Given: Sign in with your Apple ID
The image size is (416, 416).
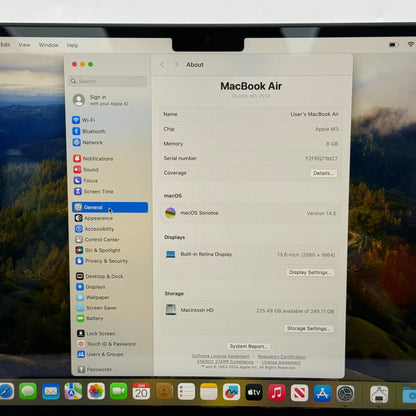Looking at the screenshot, I should (102, 100).
